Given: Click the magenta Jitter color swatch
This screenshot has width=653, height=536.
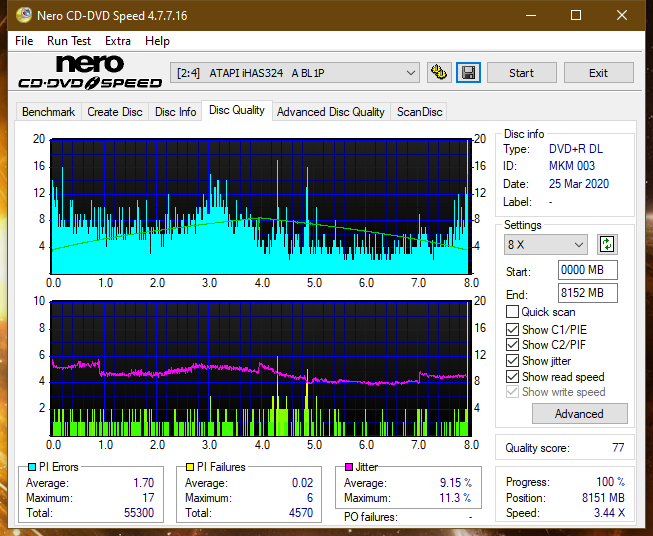Looking at the screenshot, I should pyautogui.click(x=349, y=467).
